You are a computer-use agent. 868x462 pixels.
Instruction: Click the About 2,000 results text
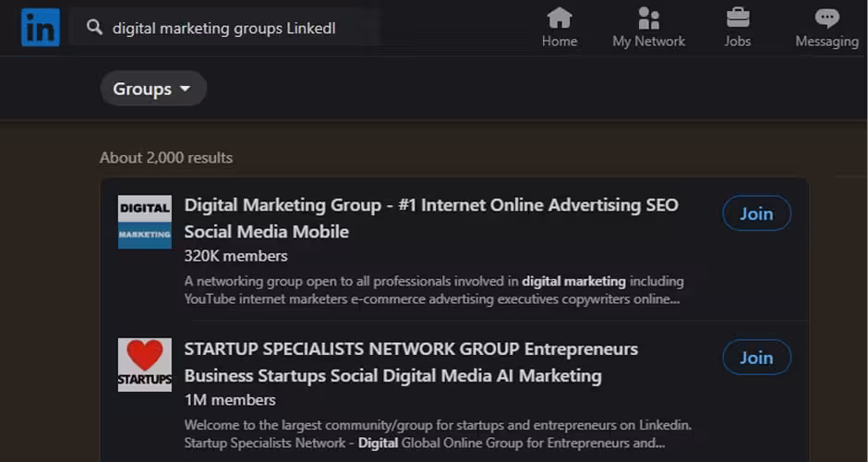tap(166, 158)
